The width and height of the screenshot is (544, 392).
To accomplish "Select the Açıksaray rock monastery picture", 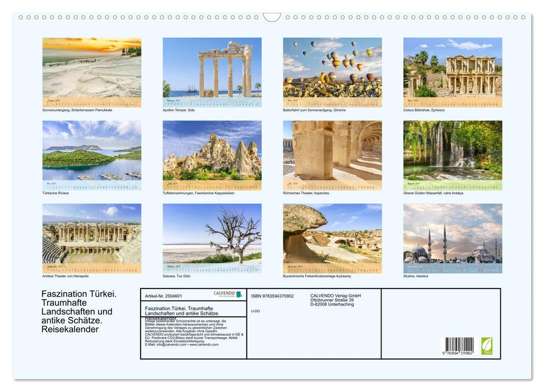I will coord(332,239).
